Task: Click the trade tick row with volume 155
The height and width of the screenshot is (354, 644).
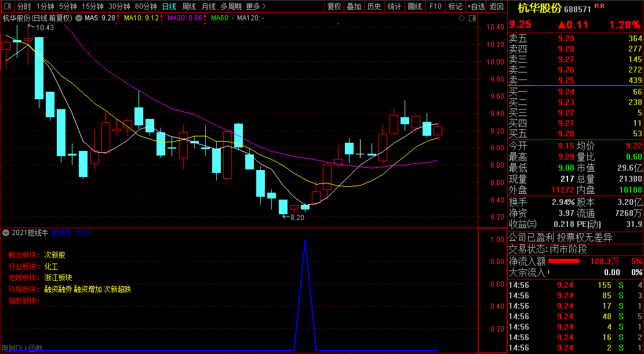Action: point(576,285)
